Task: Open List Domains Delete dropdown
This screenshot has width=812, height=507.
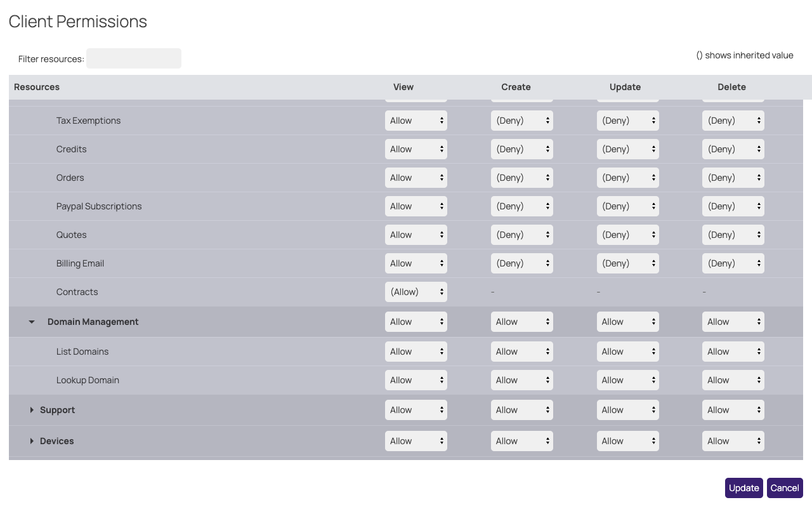Action: click(733, 352)
